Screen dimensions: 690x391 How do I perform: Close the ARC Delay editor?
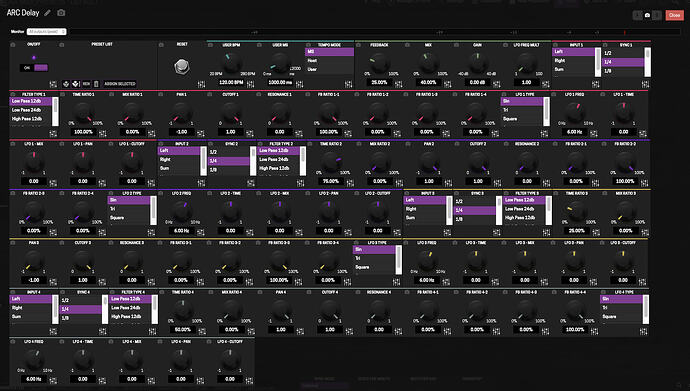tap(674, 15)
